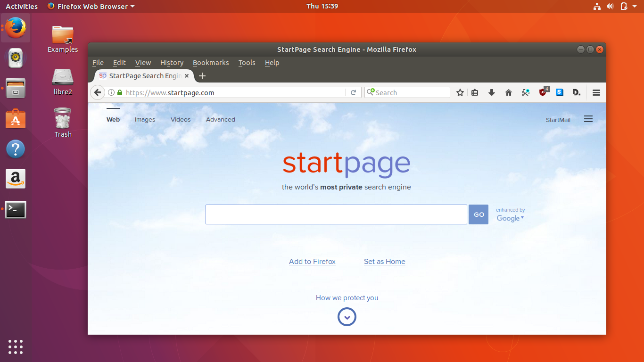This screenshot has height=362, width=644.
Task: Click the circled down-chevron under 'How we protect you'
Action: coord(347,317)
